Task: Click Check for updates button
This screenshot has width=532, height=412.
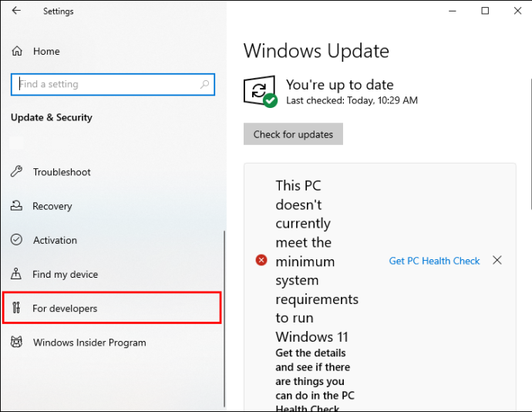Action: (293, 134)
